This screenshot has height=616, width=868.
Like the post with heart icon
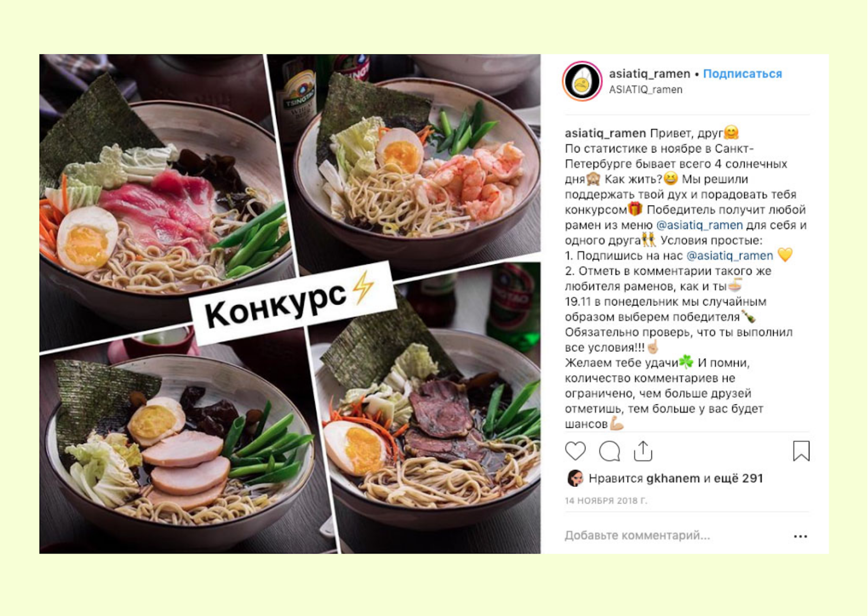tap(575, 451)
